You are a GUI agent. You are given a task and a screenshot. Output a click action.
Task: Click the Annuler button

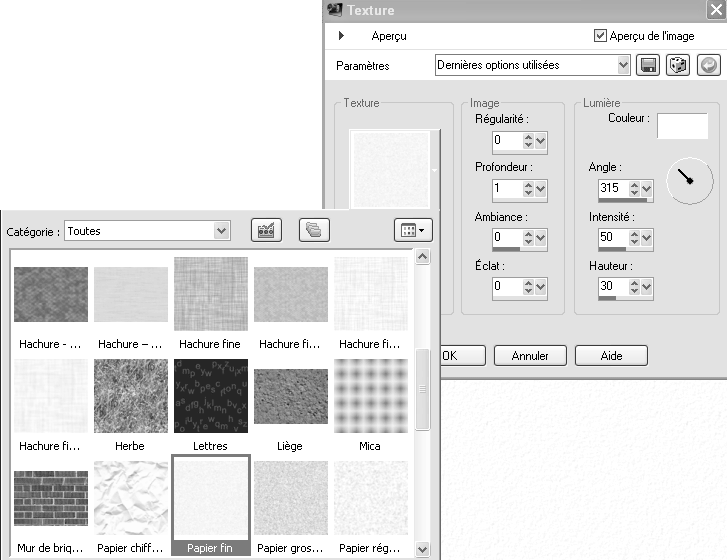coord(529,355)
